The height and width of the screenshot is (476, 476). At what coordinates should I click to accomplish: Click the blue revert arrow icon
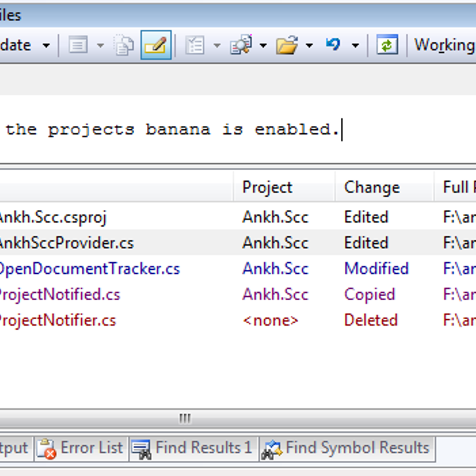click(333, 44)
